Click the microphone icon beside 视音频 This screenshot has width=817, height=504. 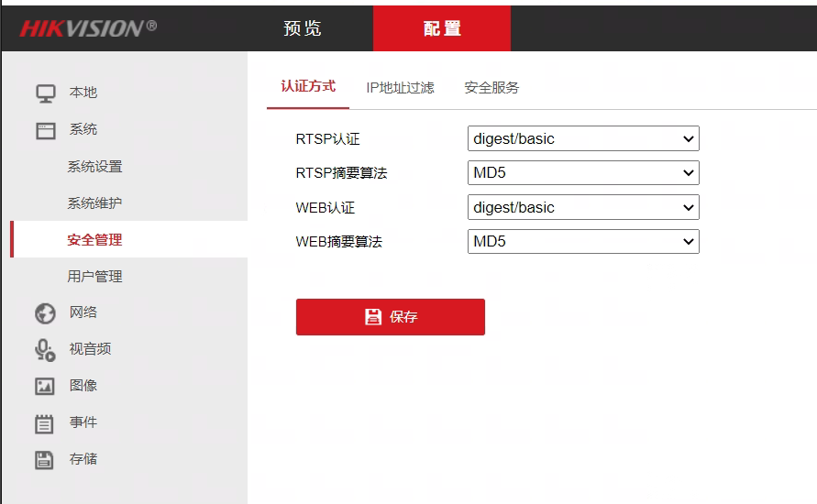click(45, 350)
